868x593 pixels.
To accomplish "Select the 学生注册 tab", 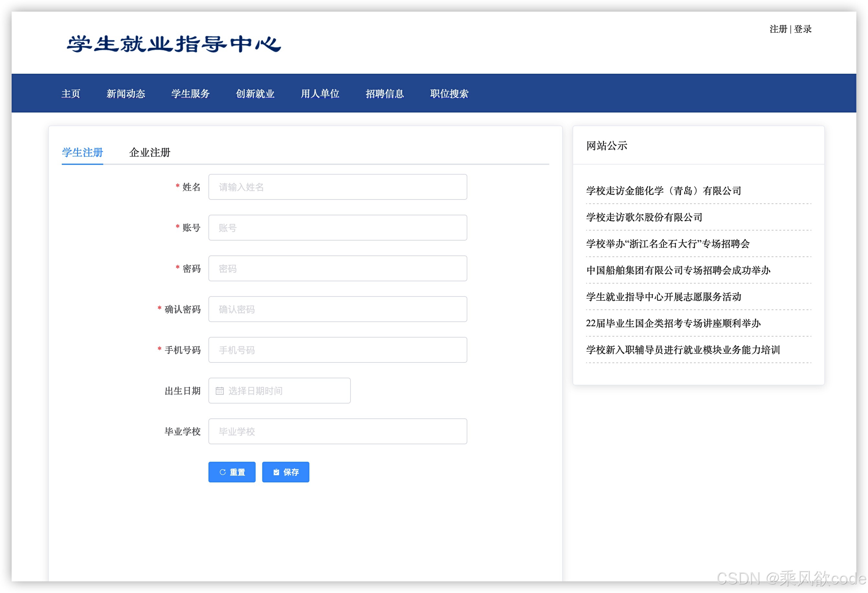I will pos(82,152).
